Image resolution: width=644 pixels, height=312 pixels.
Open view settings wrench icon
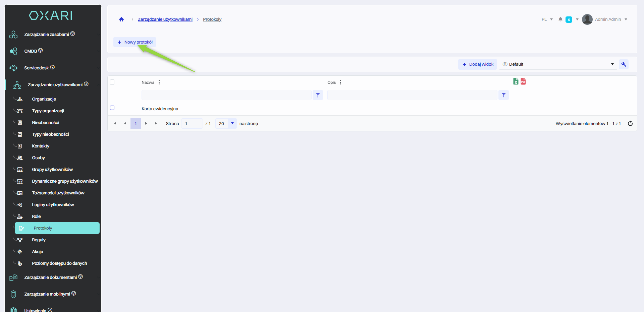[x=624, y=64]
